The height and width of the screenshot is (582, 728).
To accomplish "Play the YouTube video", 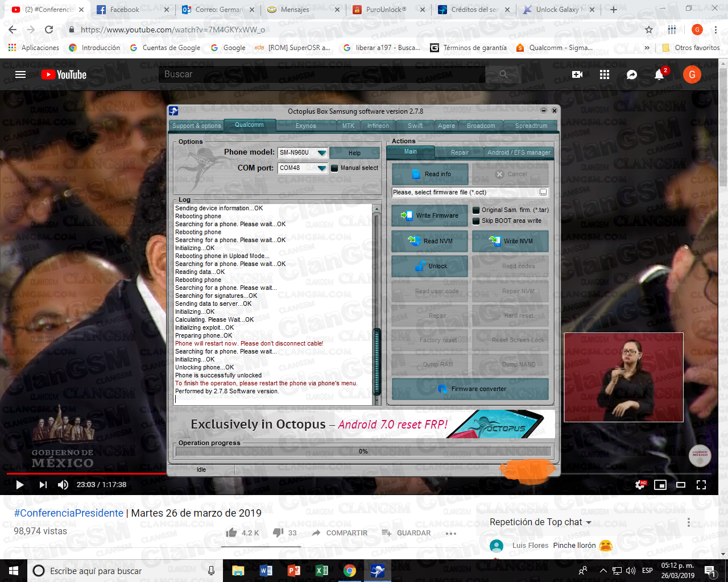I will point(20,485).
